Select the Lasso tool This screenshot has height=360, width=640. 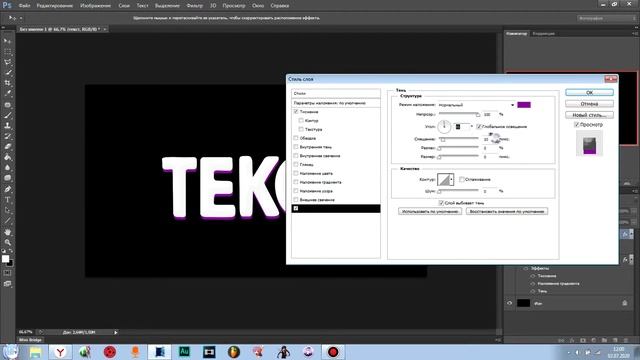click(7, 62)
